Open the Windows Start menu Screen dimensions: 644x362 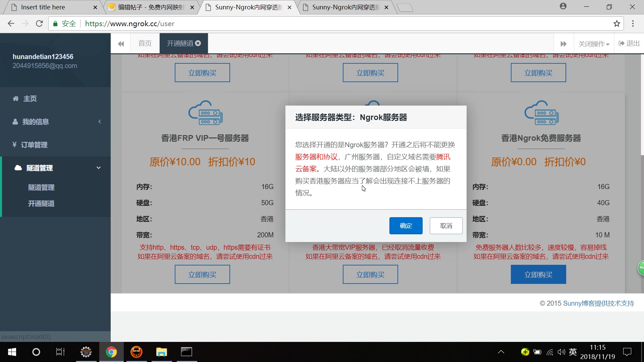pyautogui.click(x=12, y=352)
